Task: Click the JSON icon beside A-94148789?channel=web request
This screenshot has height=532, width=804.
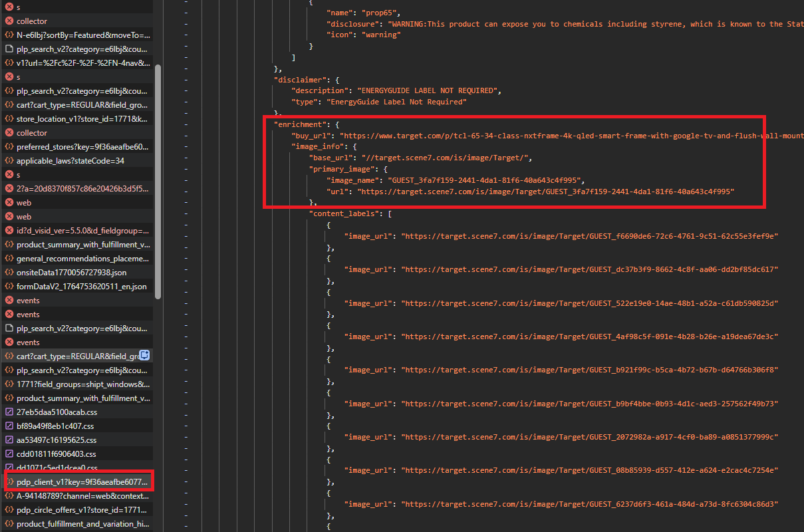Action: (x=9, y=496)
